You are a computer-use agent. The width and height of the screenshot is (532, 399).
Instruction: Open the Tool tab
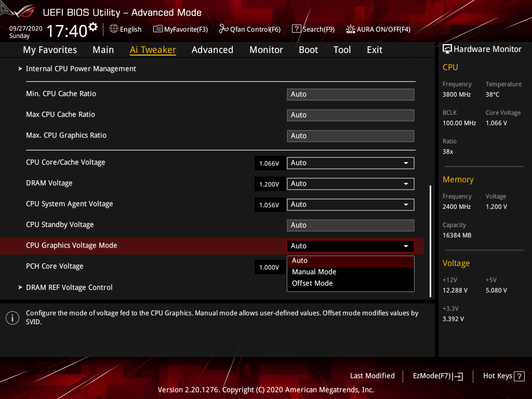click(342, 50)
